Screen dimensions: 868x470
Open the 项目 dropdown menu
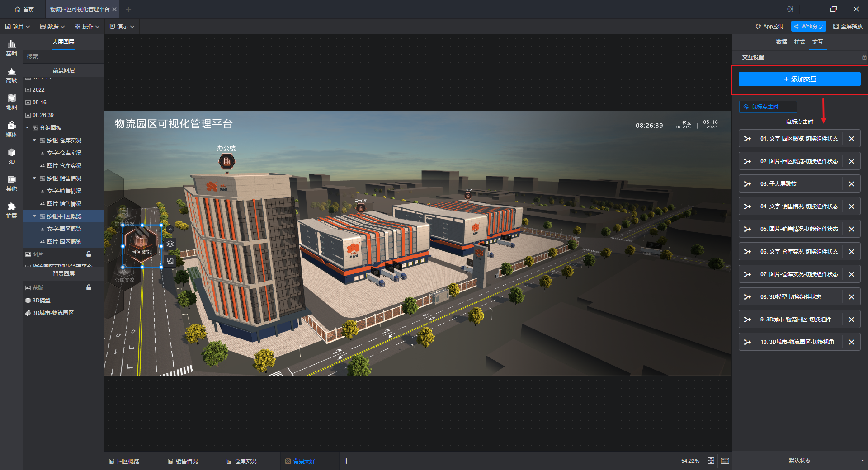[18, 27]
